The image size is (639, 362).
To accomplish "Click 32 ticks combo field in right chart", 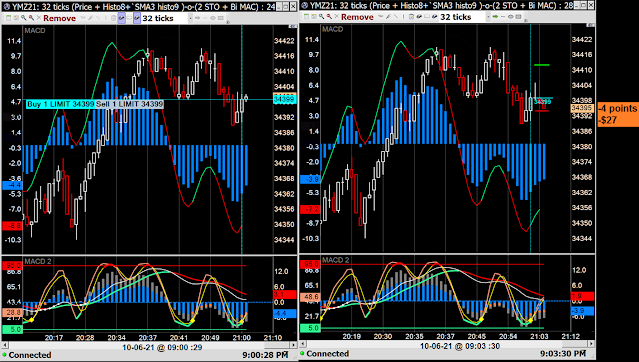I will (465, 17).
